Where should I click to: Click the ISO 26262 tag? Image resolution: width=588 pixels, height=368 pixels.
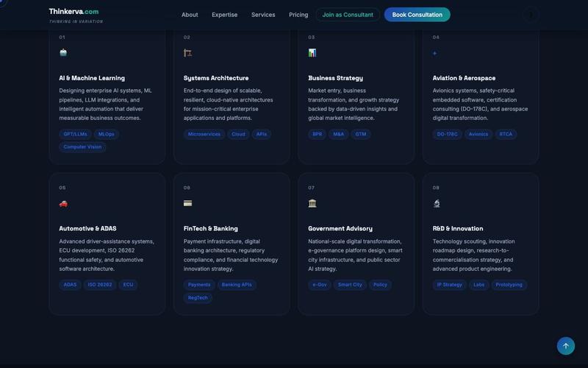pos(100,285)
